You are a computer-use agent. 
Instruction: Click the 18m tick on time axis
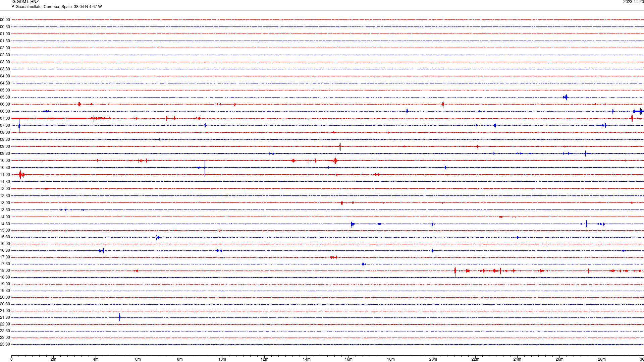(x=391, y=359)
